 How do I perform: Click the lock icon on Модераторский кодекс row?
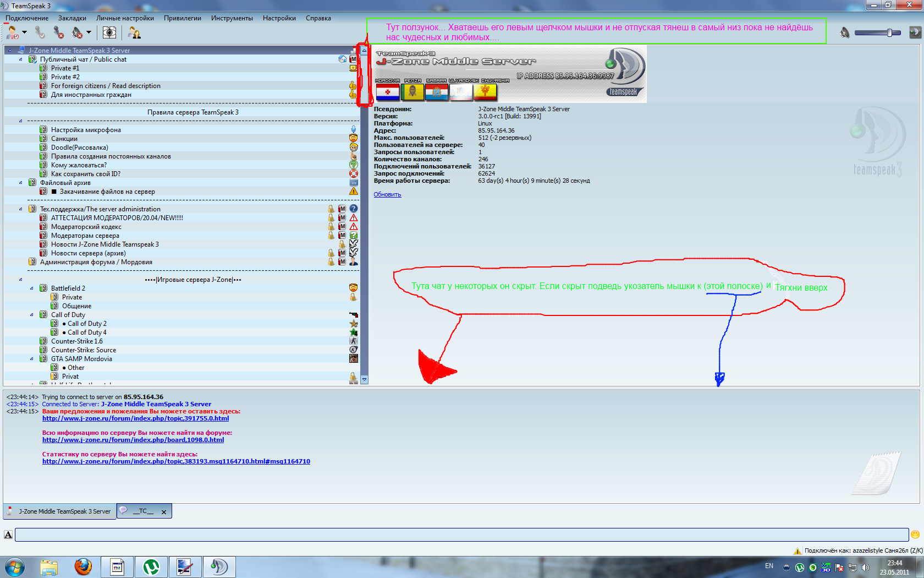point(331,227)
